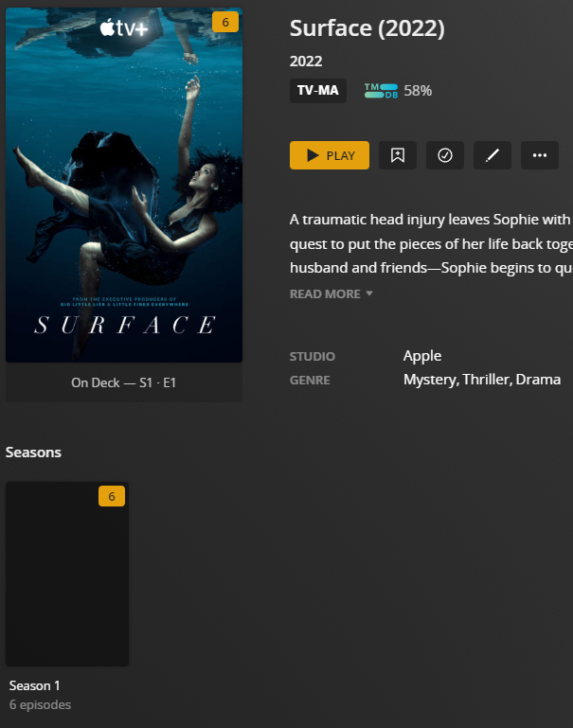573x728 pixels.
Task: Click the Play button
Action: click(329, 155)
